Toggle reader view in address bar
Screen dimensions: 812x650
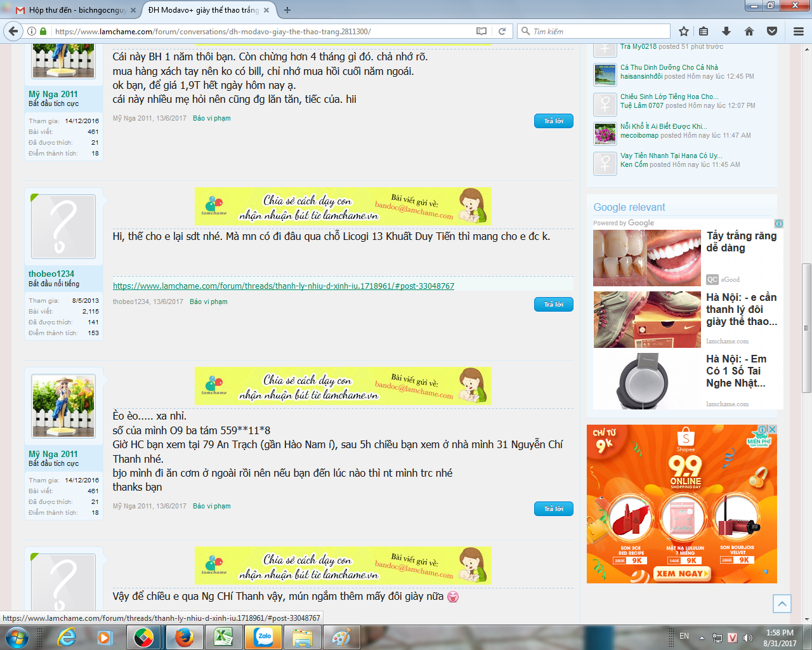481,31
